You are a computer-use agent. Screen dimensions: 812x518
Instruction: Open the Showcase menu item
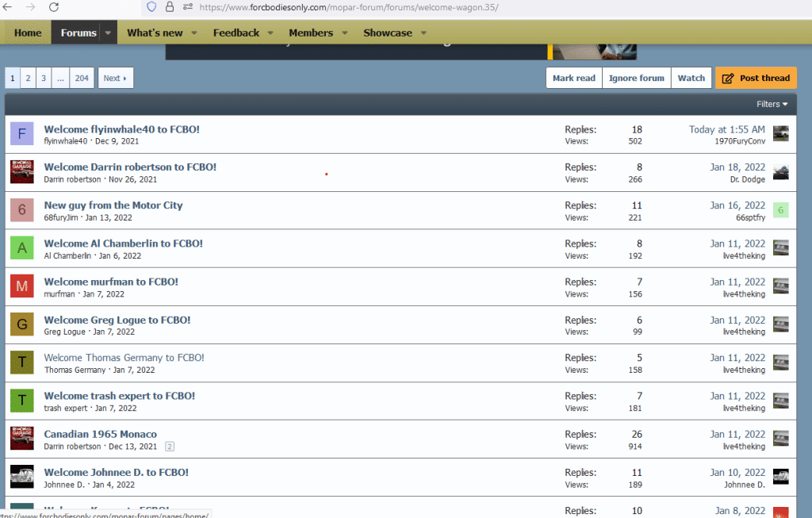pos(387,33)
